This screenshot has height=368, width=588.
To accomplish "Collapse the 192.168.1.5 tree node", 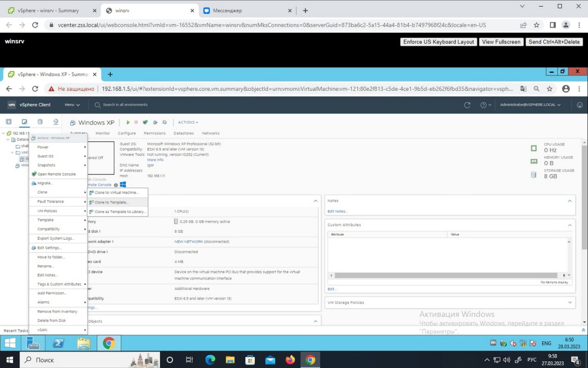I will click(x=4, y=133).
